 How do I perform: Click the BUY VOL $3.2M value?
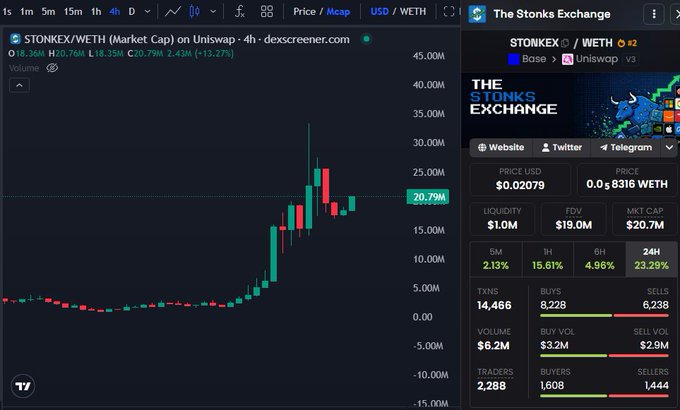coord(554,345)
